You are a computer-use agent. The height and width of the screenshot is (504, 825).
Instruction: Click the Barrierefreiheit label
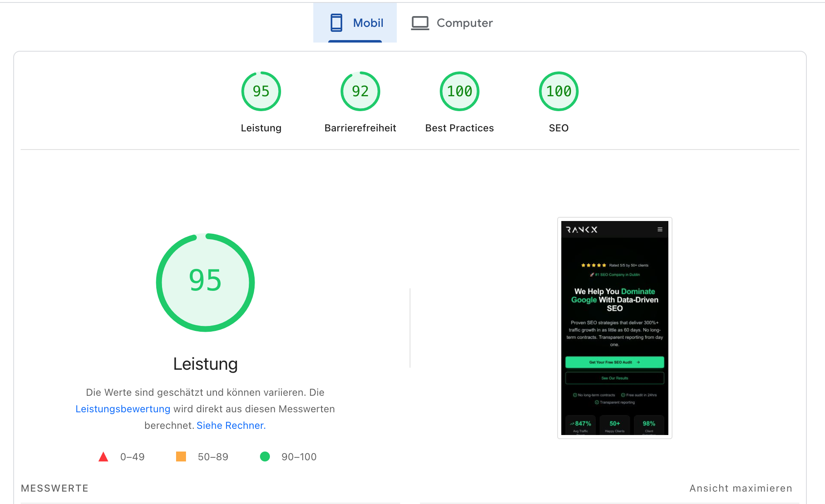tap(360, 128)
